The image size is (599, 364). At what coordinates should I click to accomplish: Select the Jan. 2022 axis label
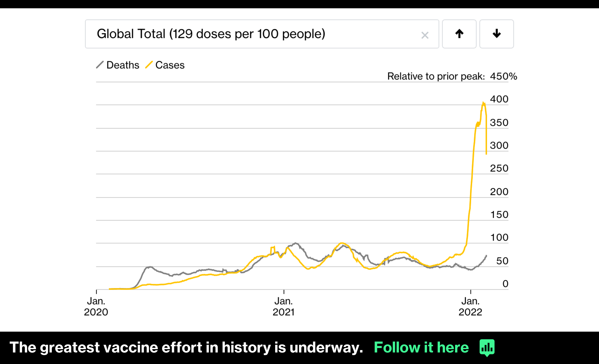tap(470, 306)
